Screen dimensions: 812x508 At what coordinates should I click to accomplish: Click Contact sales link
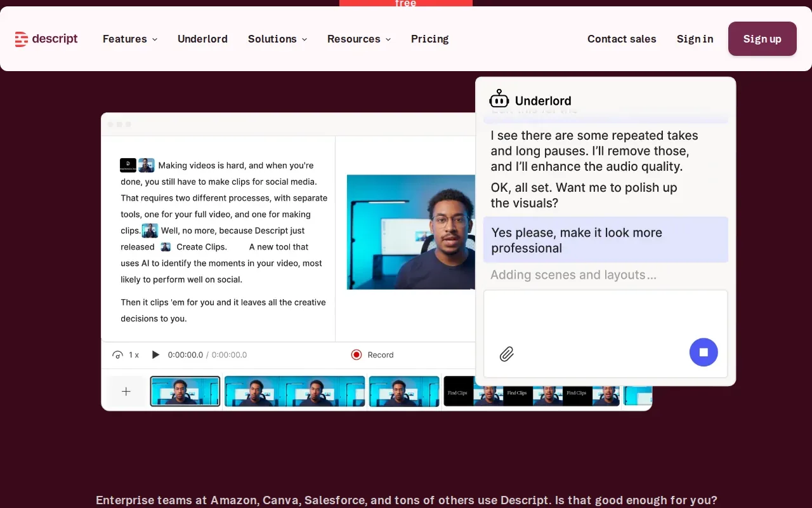tap(622, 39)
